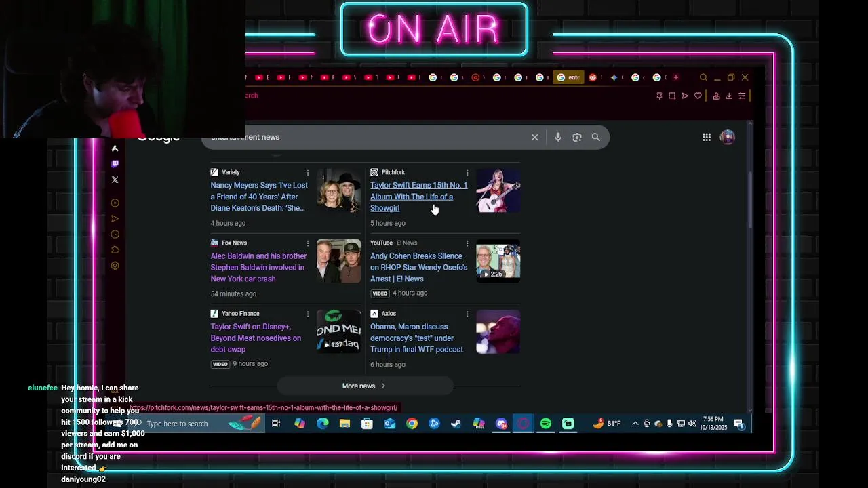Open Google Chrome from the taskbar

(x=412, y=424)
